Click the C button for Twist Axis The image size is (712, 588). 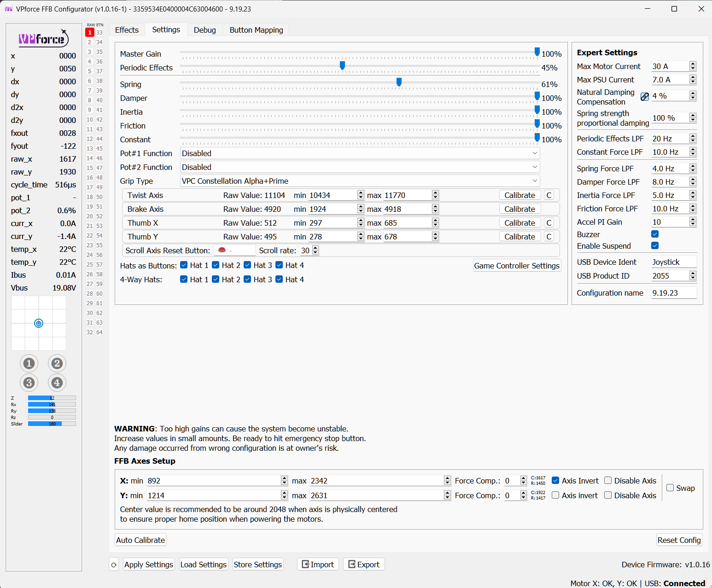point(549,195)
